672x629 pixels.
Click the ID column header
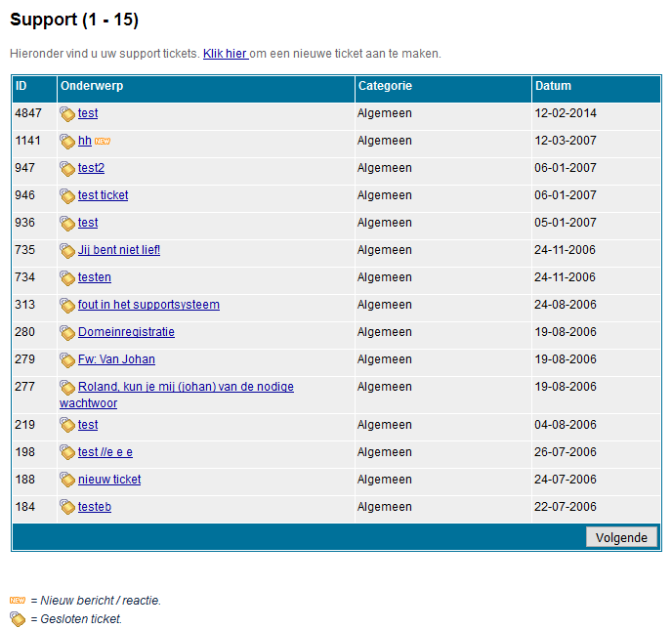coord(21,87)
